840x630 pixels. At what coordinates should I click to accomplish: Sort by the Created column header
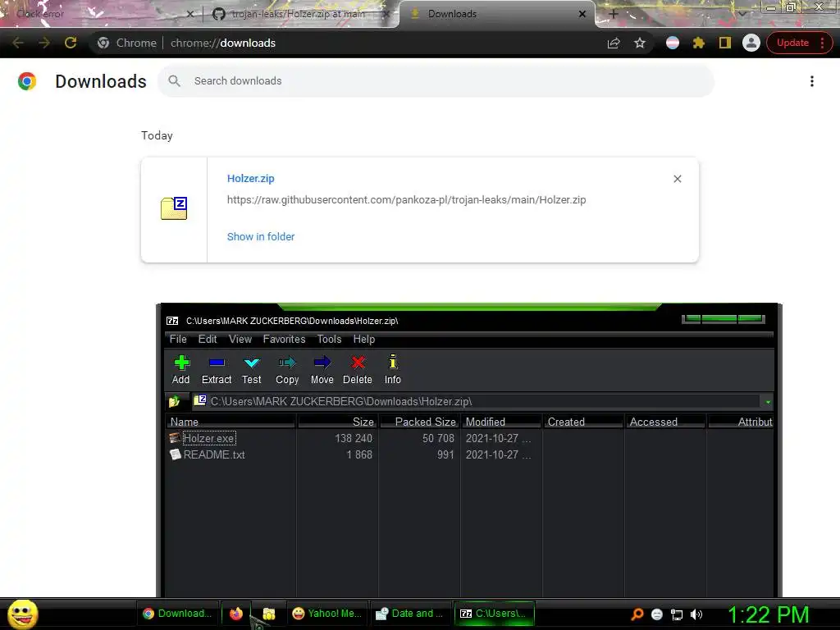pyautogui.click(x=583, y=422)
